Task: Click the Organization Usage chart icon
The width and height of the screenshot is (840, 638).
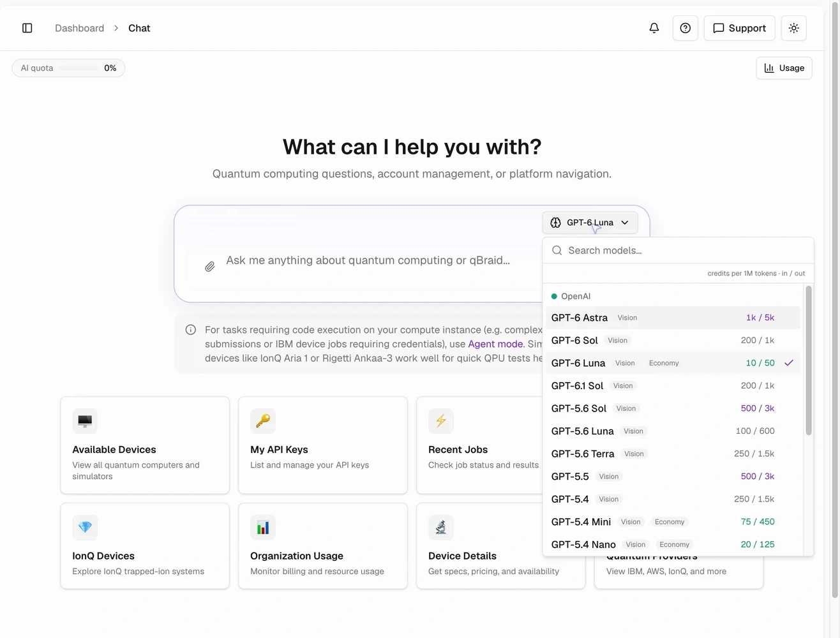Action: click(x=263, y=528)
